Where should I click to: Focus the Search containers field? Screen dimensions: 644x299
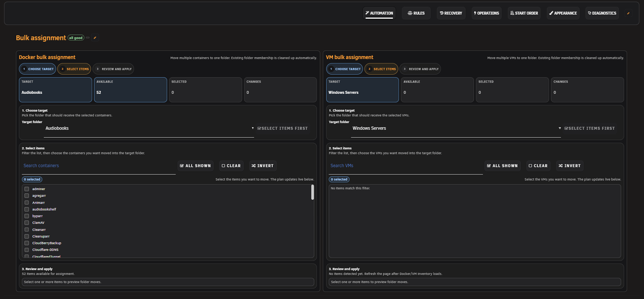(x=99, y=166)
